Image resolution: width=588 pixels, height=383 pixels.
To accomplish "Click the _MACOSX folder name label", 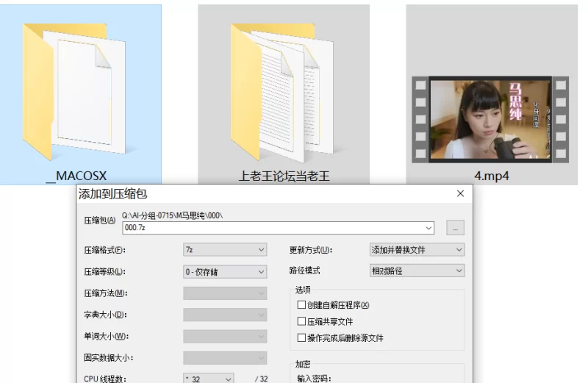I will coord(76,176).
